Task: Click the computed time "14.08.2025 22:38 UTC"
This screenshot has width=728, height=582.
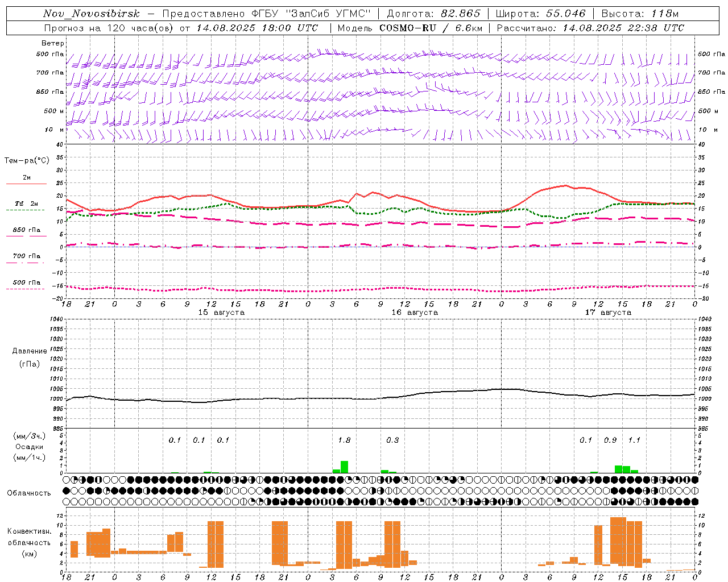Action: click(623, 28)
